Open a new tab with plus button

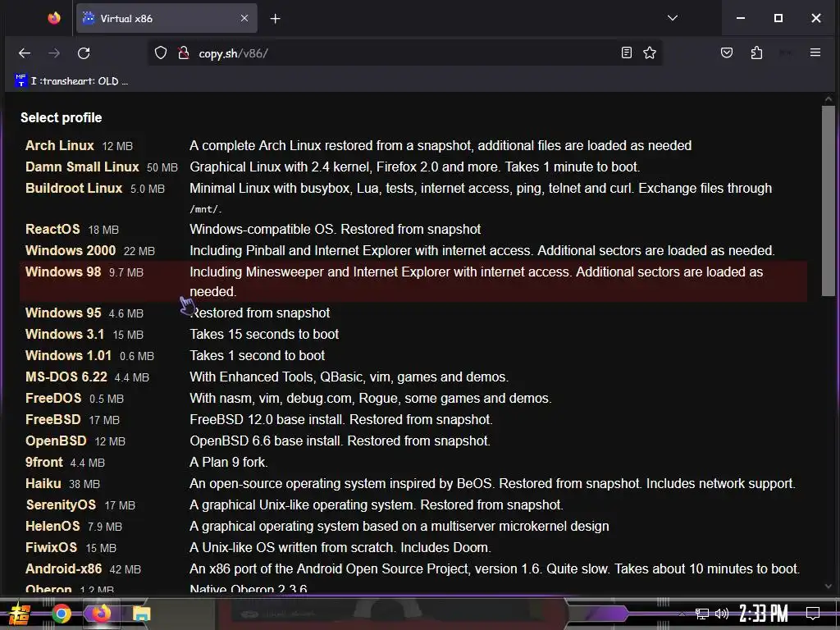click(276, 19)
